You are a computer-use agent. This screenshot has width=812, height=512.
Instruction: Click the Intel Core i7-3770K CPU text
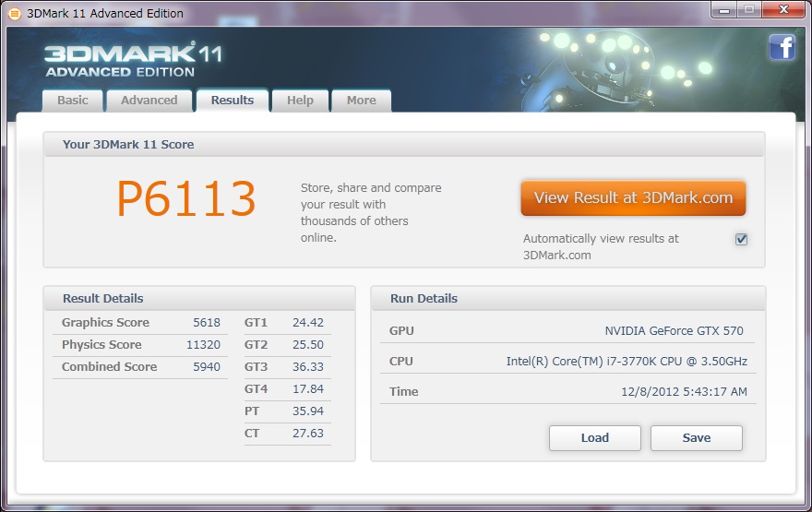627,362
